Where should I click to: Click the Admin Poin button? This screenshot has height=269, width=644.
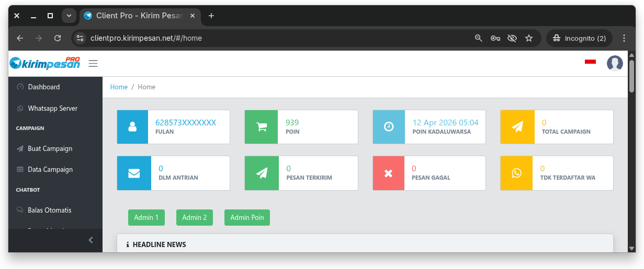(x=247, y=218)
